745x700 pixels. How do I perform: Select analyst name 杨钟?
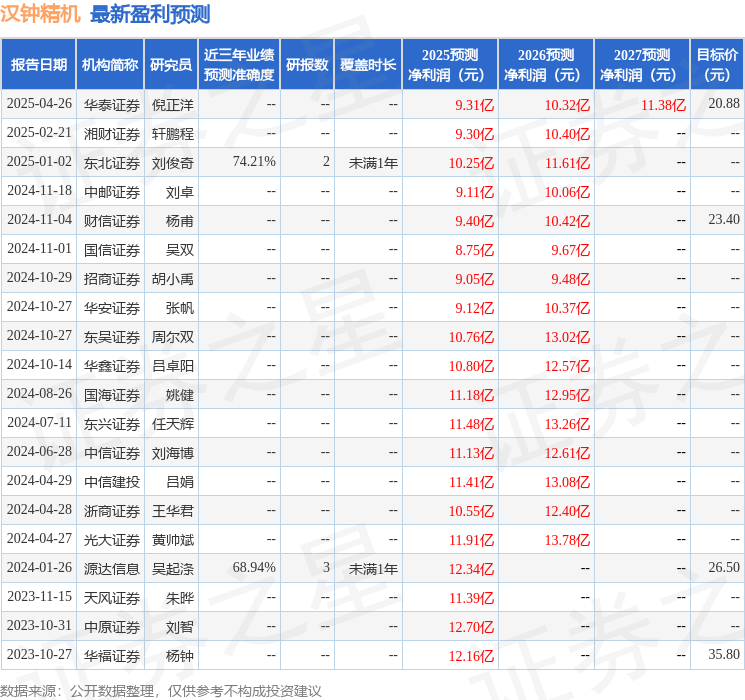pyautogui.click(x=180, y=656)
